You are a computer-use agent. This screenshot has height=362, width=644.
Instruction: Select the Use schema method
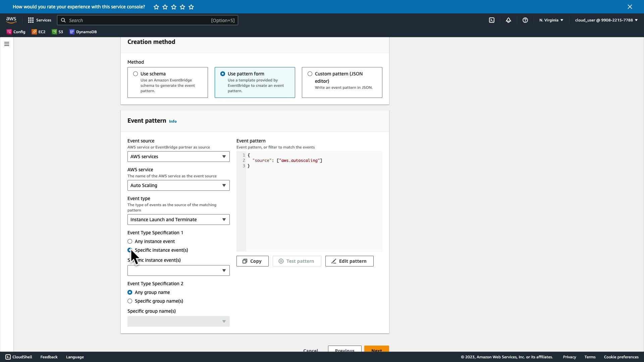click(136, 74)
